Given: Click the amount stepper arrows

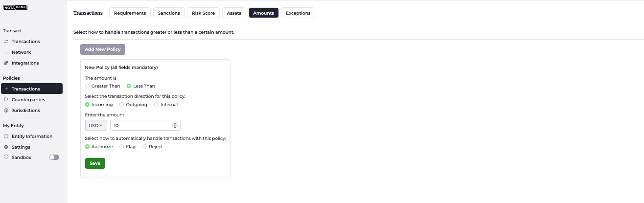Looking at the screenshot, I should point(175,126).
